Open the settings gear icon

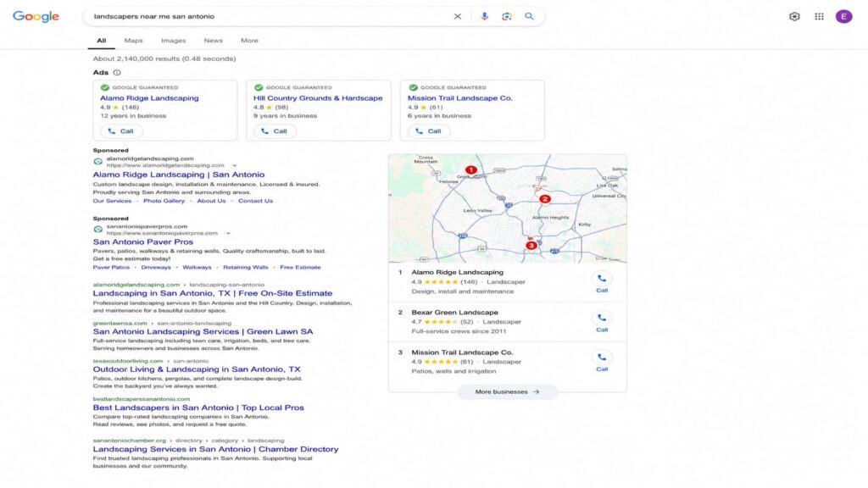click(x=794, y=17)
